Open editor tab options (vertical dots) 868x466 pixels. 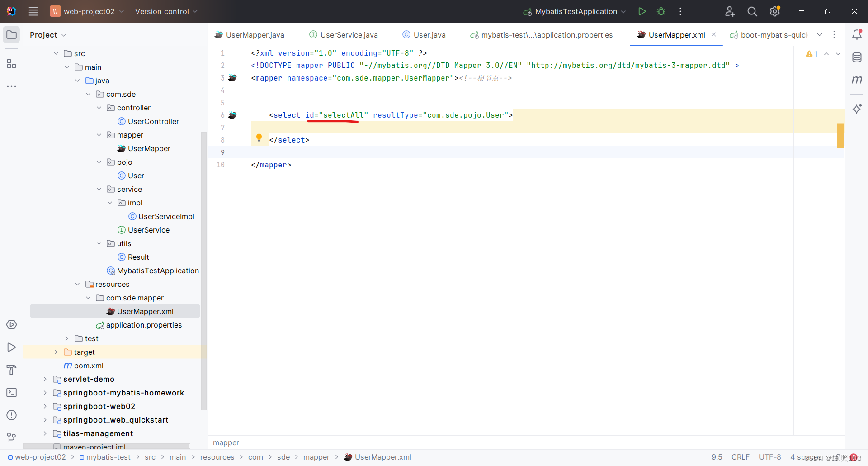click(x=834, y=35)
